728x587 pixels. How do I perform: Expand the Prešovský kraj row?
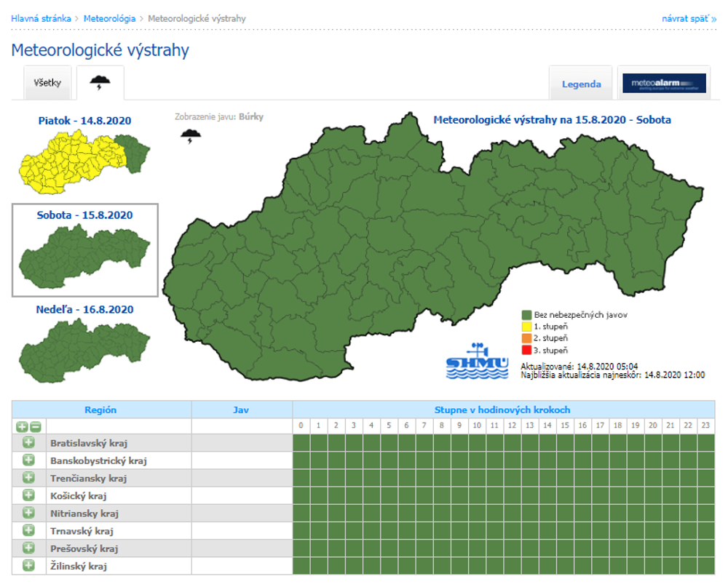pyautogui.click(x=28, y=548)
